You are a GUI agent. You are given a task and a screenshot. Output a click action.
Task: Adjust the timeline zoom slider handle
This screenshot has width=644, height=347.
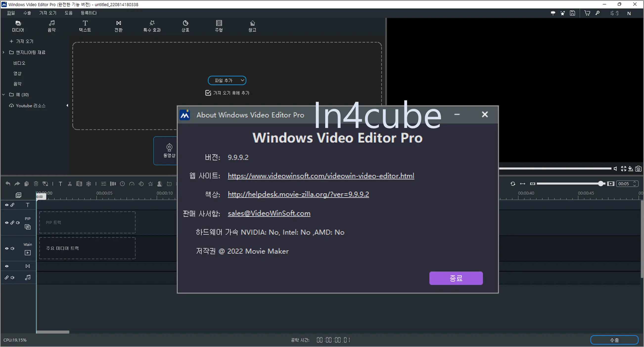(601, 184)
